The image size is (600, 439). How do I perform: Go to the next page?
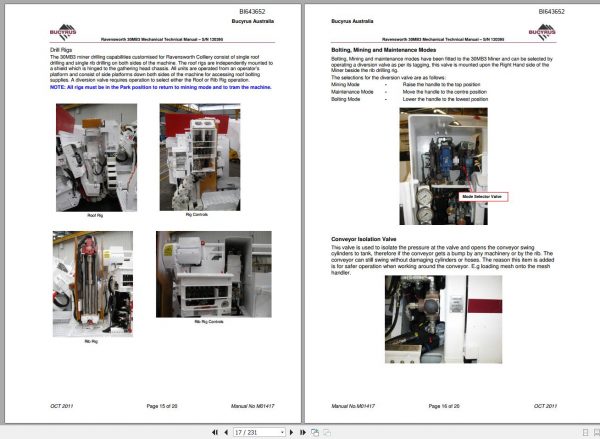click(291, 432)
